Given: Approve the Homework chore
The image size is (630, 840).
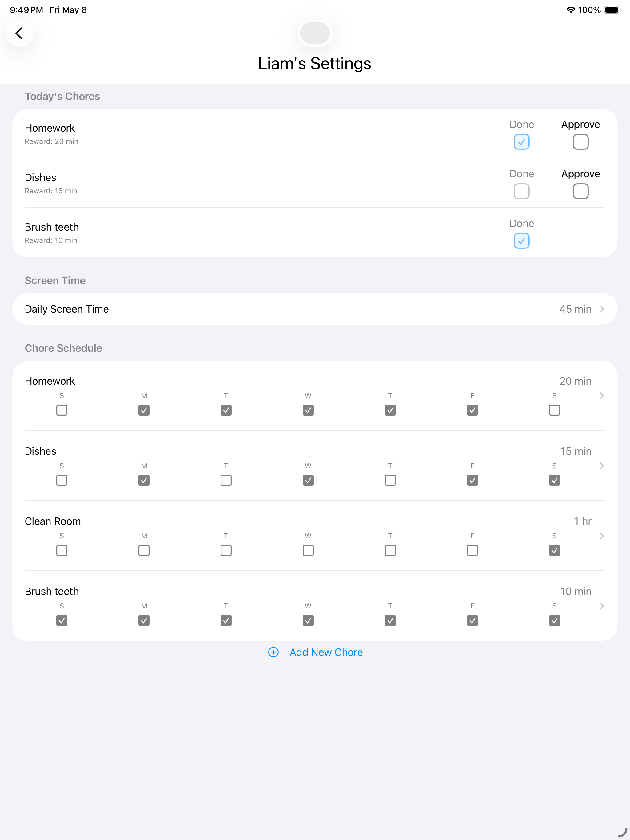Looking at the screenshot, I should (x=580, y=142).
